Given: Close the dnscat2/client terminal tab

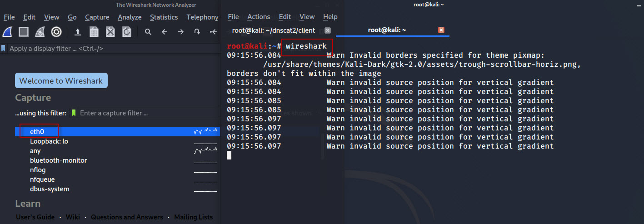Looking at the screenshot, I should click(x=327, y=30).
